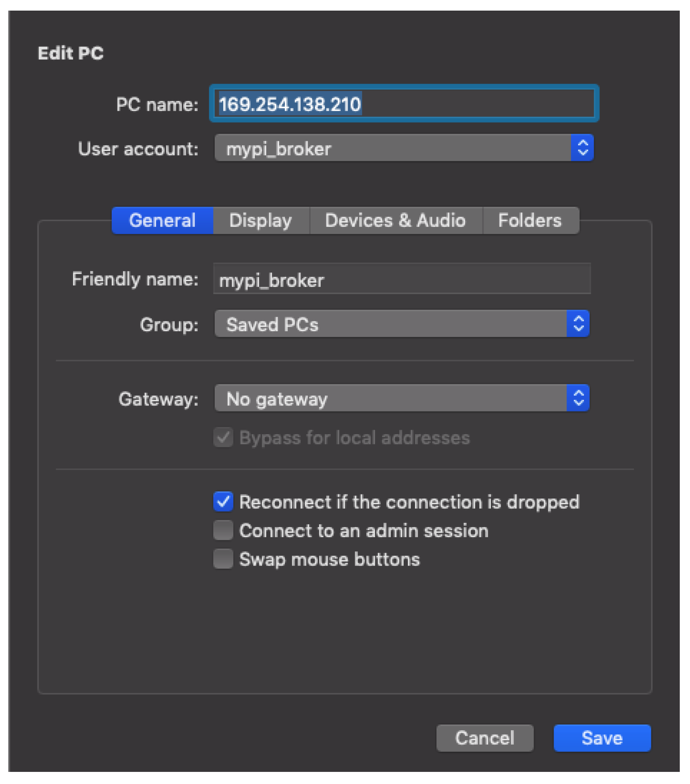Enable Connect to an admin session
690x784 pixels.
(223, 530)
